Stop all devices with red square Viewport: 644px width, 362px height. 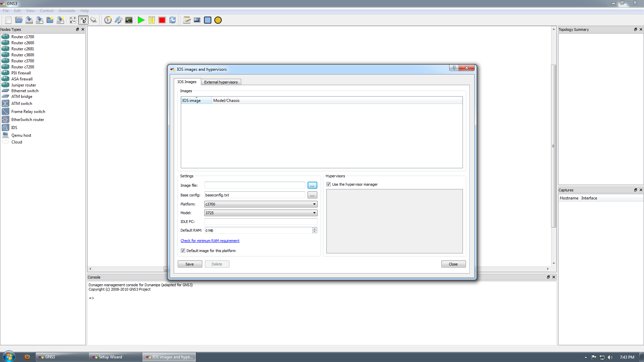(162, 20)
